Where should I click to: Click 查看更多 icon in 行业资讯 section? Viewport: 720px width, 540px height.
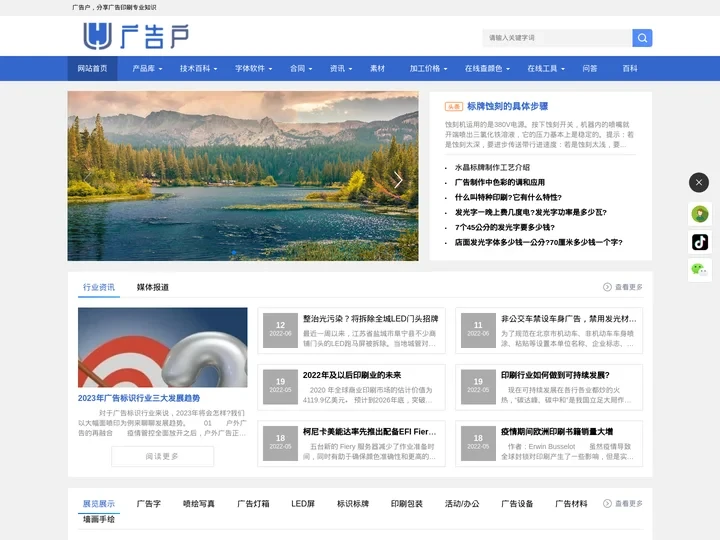[607, 287]
